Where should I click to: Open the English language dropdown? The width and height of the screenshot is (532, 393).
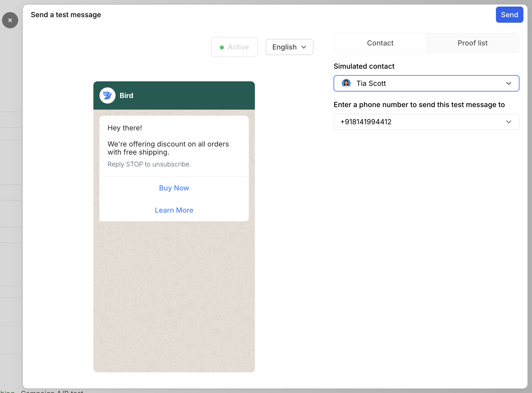click(x=289, y=47)
